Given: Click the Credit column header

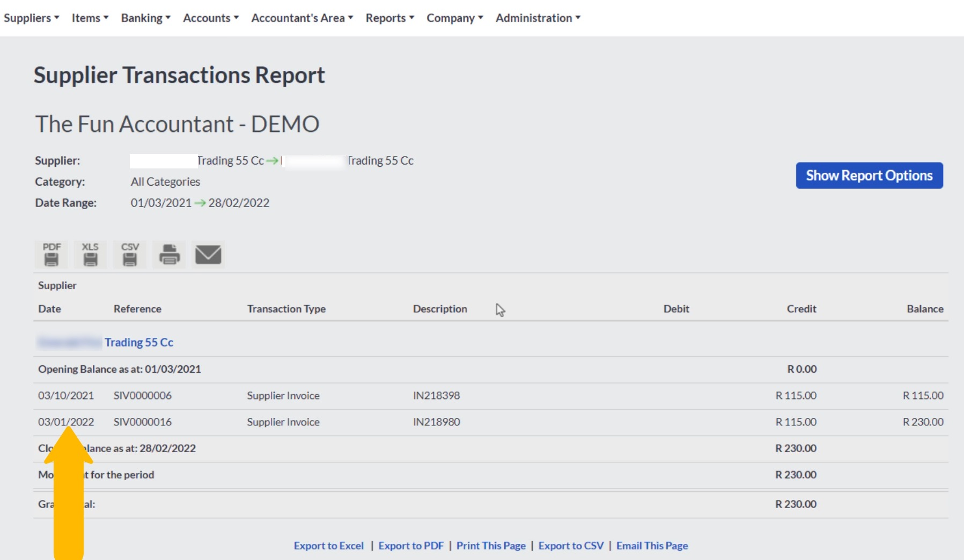Looking at the screenshot, I should [801, 308].
